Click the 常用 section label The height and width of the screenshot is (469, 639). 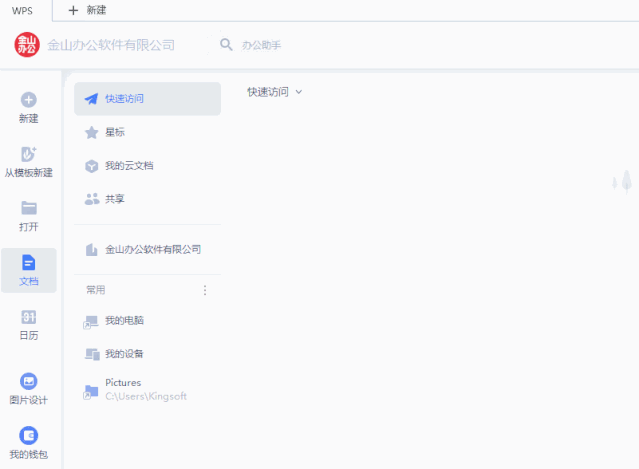click(x=96, y=290)
